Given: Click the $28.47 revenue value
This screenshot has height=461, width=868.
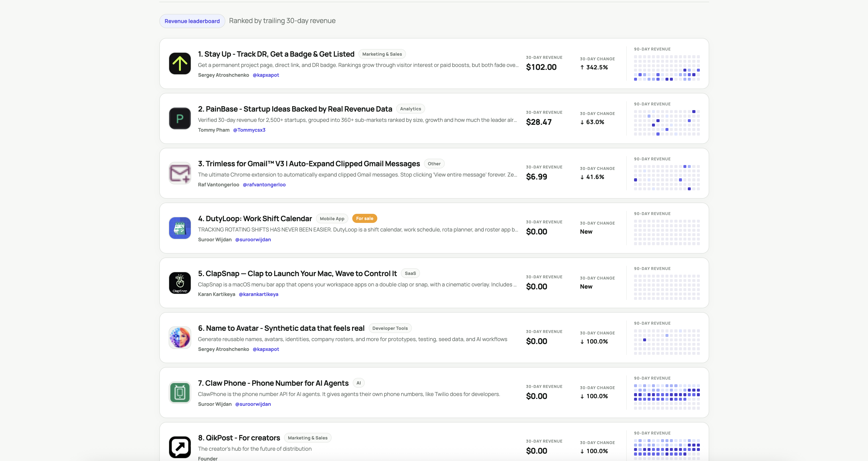Looking at the screenshot, I should (539, 122).
